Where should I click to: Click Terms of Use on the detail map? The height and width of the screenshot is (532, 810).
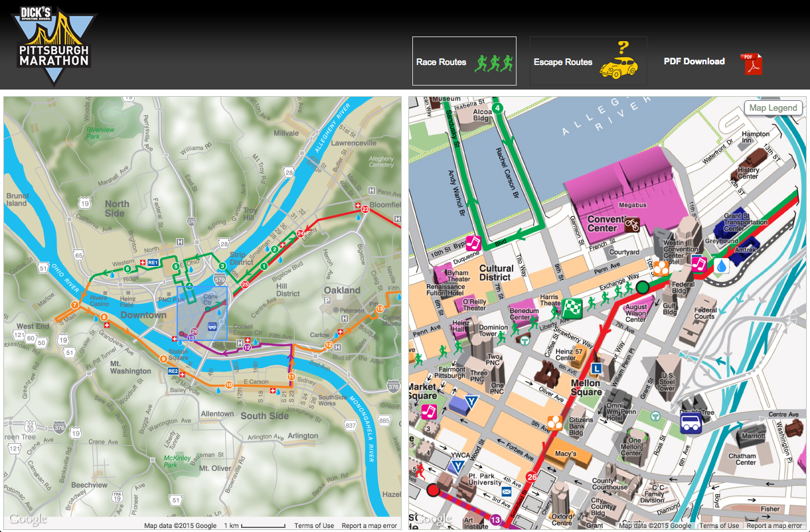pyautogui.click(x=718, y=525)
